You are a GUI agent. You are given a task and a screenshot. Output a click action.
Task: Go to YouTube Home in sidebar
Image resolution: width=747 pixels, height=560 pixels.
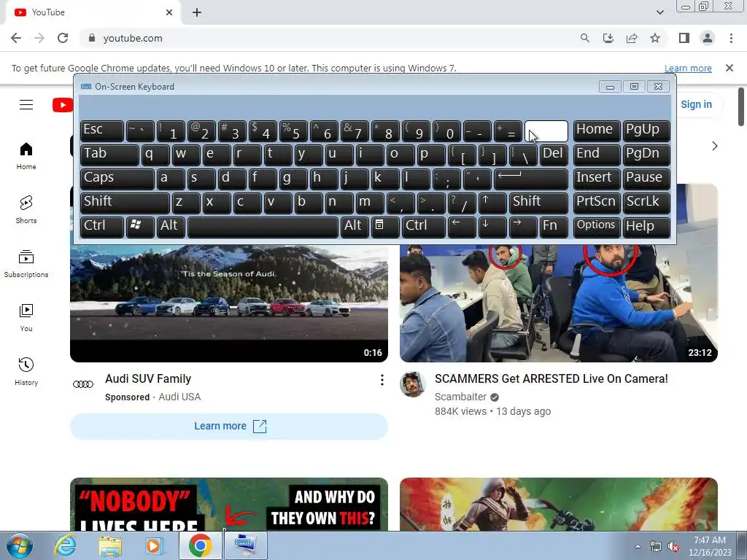point(26,156)
